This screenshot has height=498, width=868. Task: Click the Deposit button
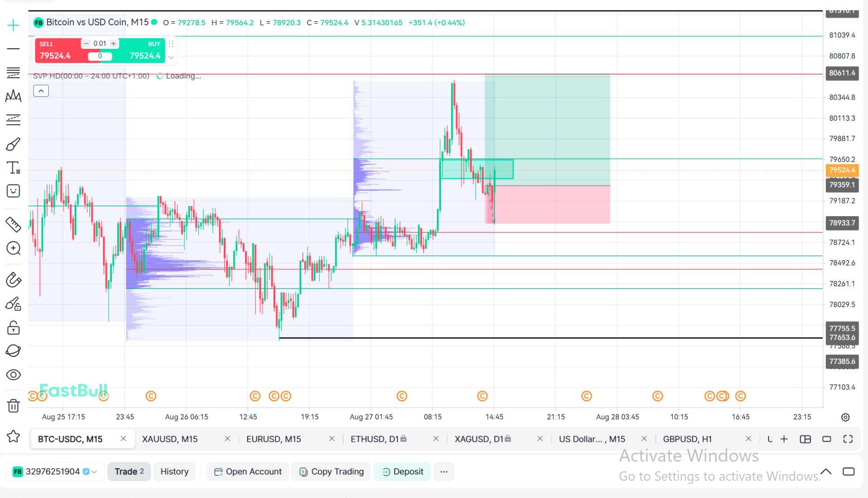[402, 471]
